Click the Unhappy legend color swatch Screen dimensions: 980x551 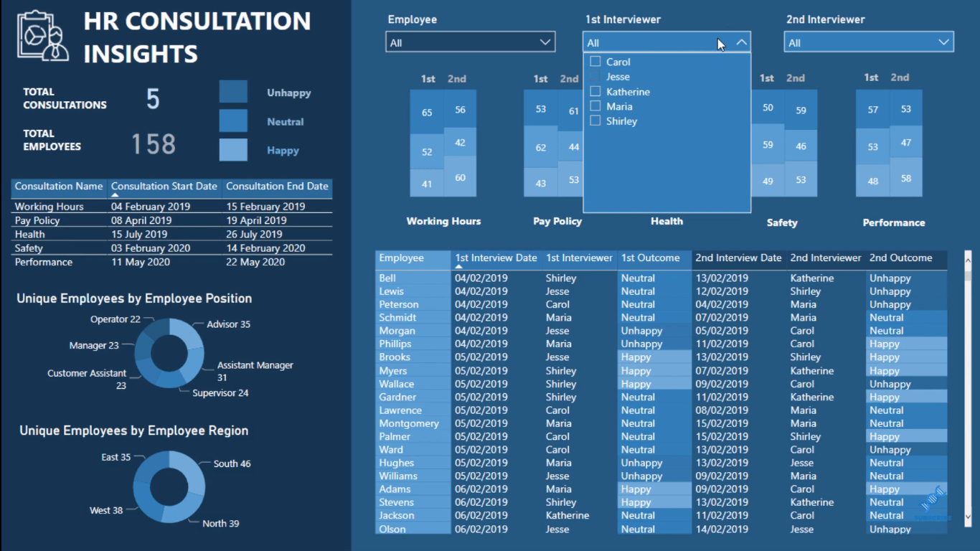point(233,92)
